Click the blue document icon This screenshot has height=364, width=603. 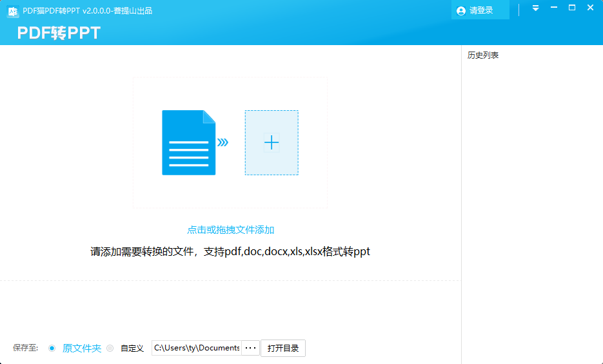tap(188, 142)
